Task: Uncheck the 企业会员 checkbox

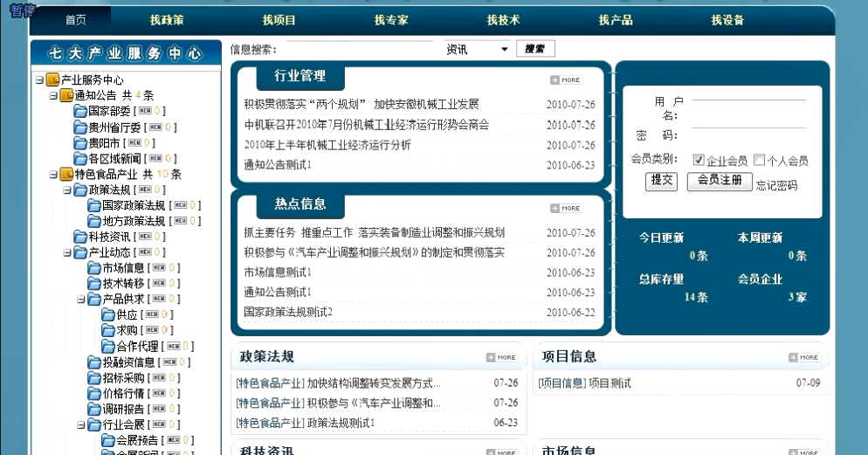Action: [x=699, y=160]
